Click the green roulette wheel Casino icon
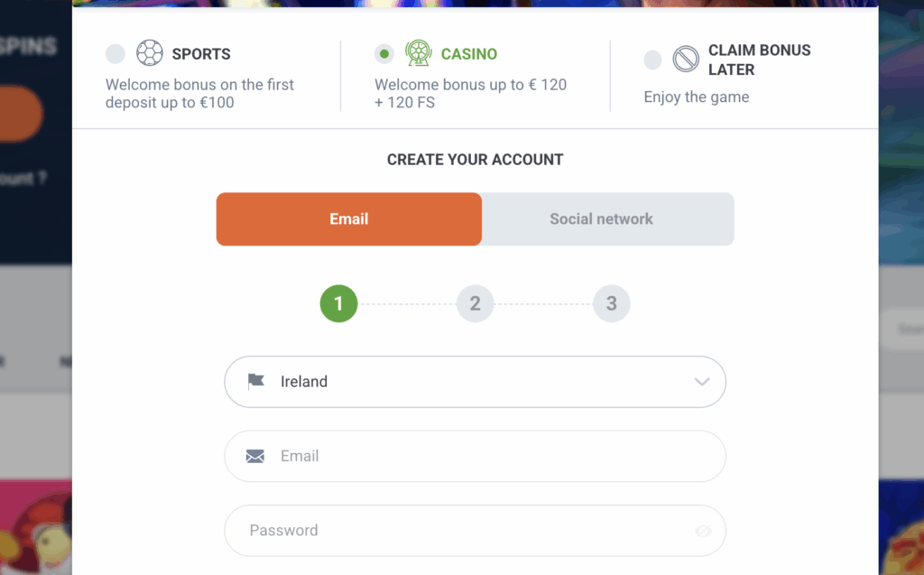 click(418, 54)
